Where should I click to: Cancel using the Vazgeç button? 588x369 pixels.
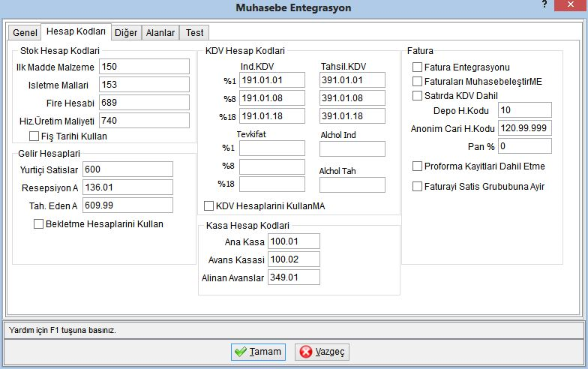point(322,352)
